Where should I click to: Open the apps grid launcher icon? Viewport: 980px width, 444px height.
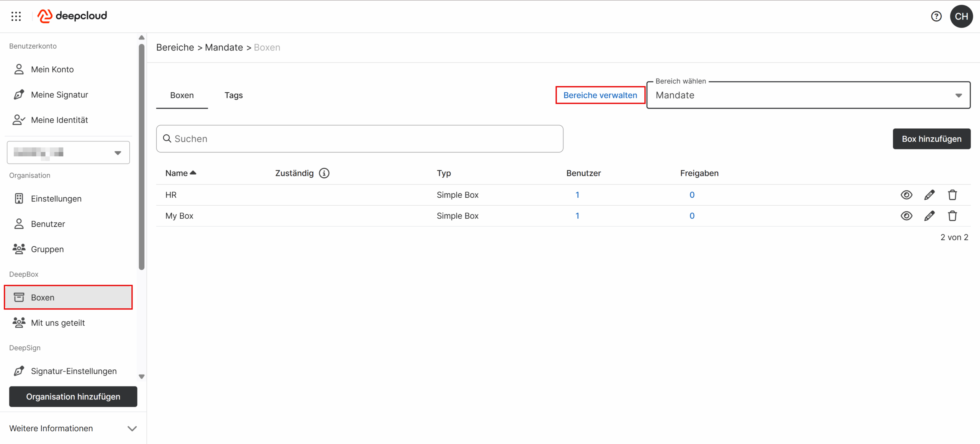[16, 16]
